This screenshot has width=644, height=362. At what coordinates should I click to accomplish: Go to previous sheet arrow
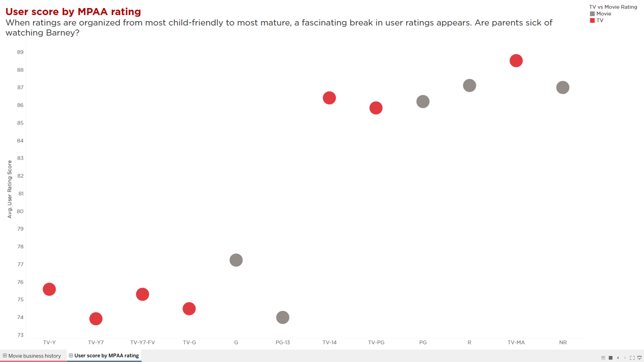tap(618, 358)
